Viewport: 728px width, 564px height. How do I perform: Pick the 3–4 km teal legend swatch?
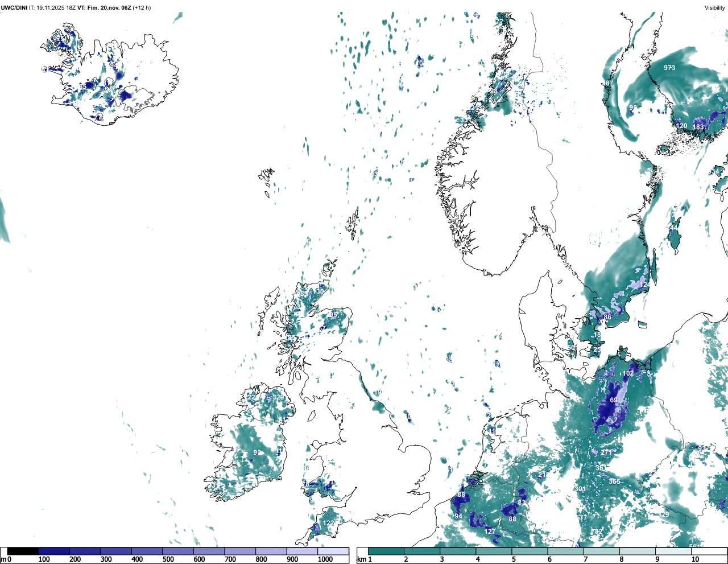[458, 551]
